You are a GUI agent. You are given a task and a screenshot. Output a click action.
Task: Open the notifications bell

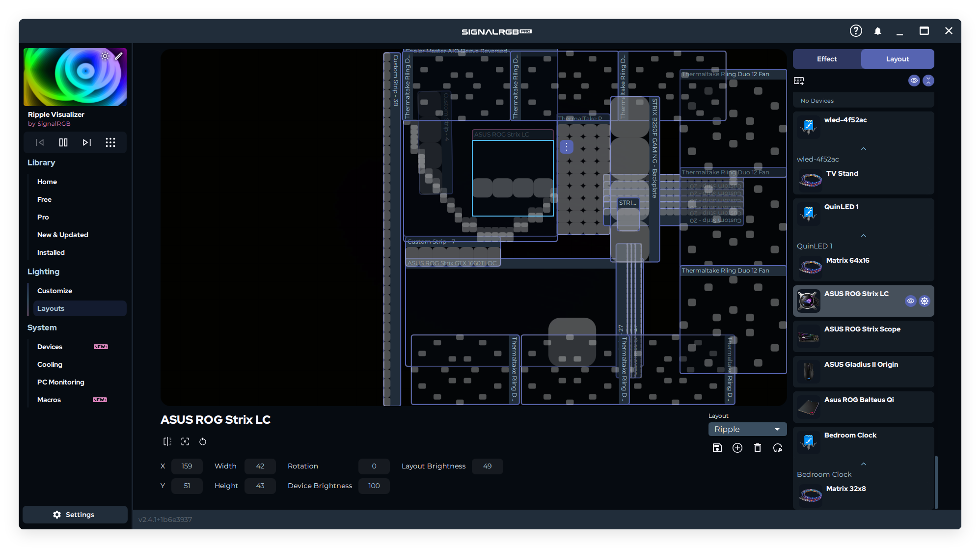(878, 31)
